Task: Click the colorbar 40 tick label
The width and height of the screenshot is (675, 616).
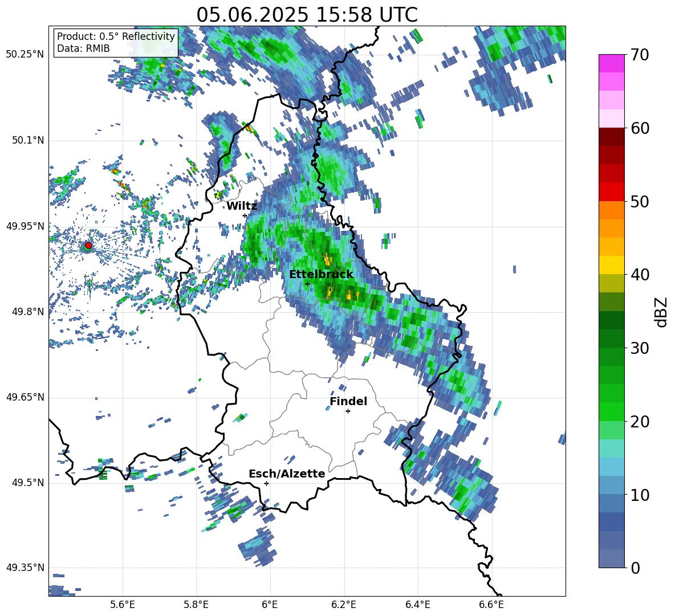Action: (x=640, y=275)
